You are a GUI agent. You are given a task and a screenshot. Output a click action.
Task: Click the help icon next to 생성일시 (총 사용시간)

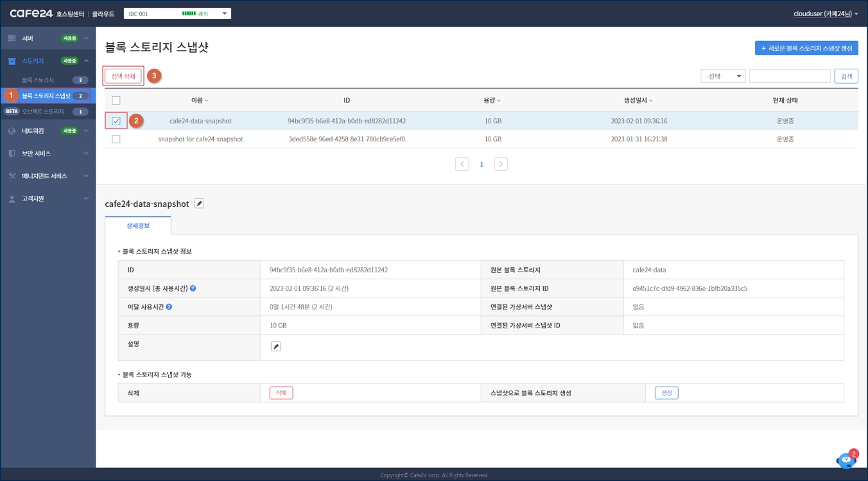193,288
